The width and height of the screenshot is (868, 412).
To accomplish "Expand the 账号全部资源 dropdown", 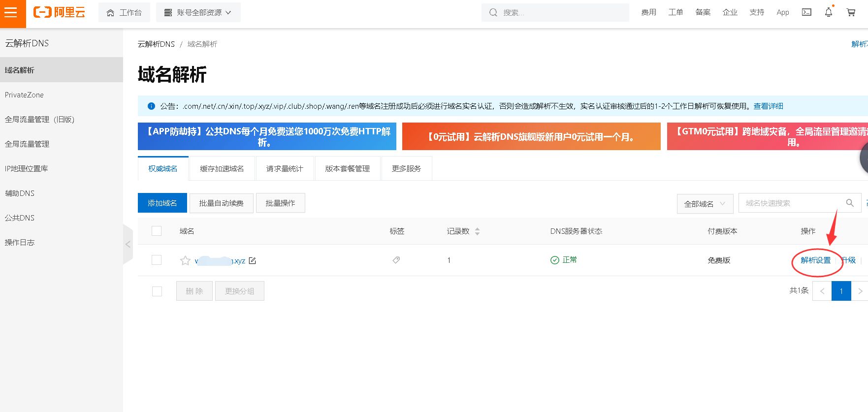I will click(198, 13).
